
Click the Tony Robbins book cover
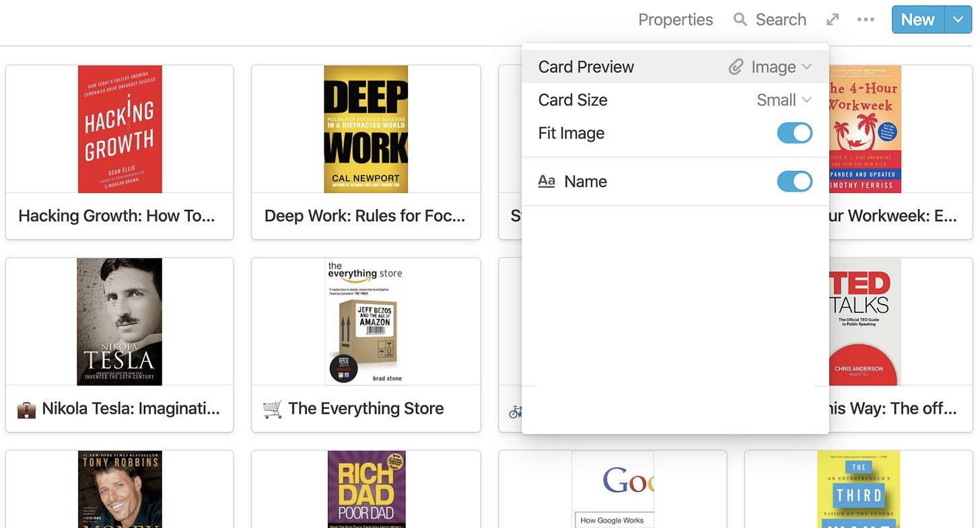pos(120,490)
